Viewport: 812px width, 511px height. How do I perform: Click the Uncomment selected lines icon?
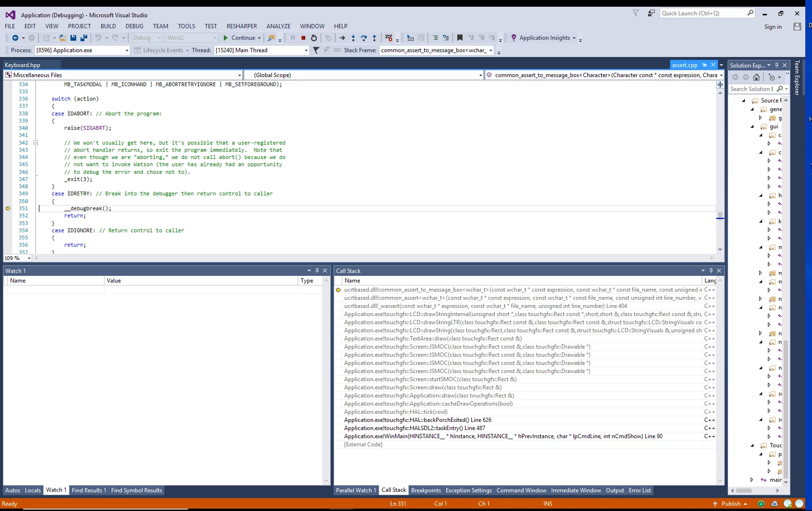coord(446,38)
